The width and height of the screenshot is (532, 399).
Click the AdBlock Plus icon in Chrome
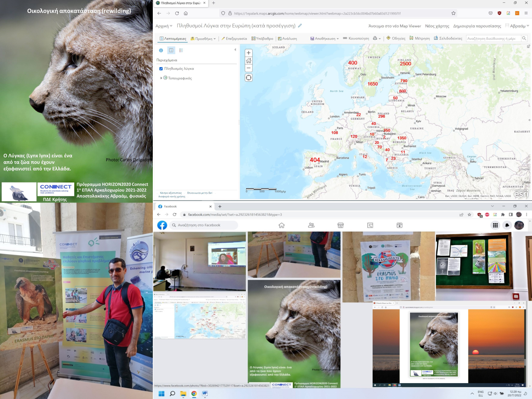487,215
